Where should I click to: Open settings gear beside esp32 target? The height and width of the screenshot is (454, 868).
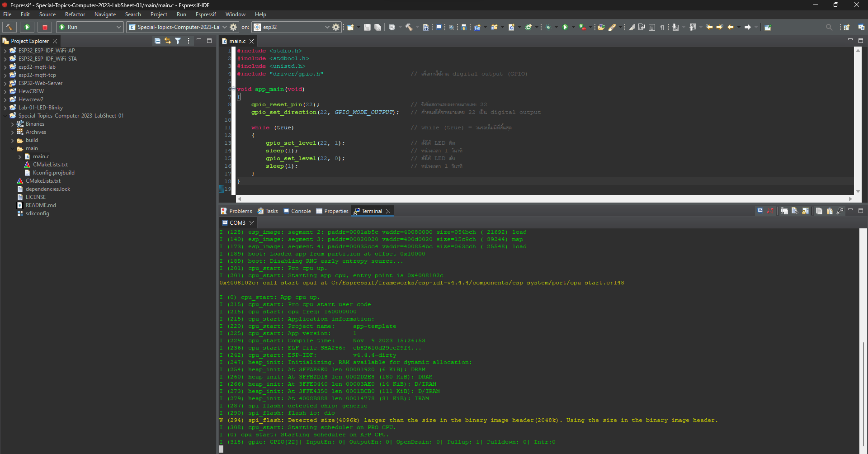(x=336, y=27)
